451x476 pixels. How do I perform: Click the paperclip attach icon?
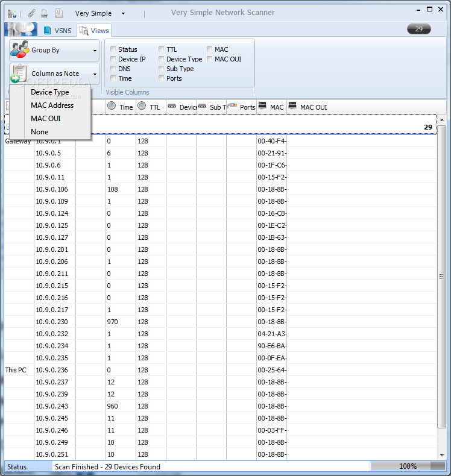31,13
